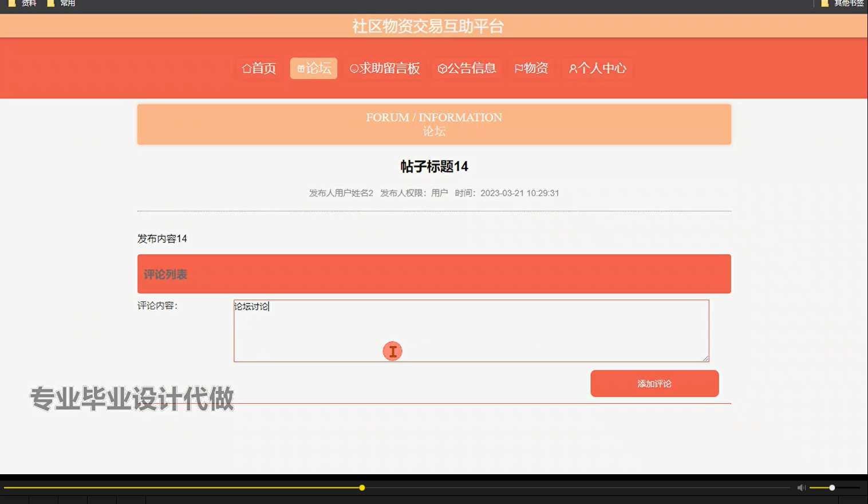Click the box icon beside 公告信息
Image resolution: width=868 pixels, height=504 pixels.
point(442,68)
